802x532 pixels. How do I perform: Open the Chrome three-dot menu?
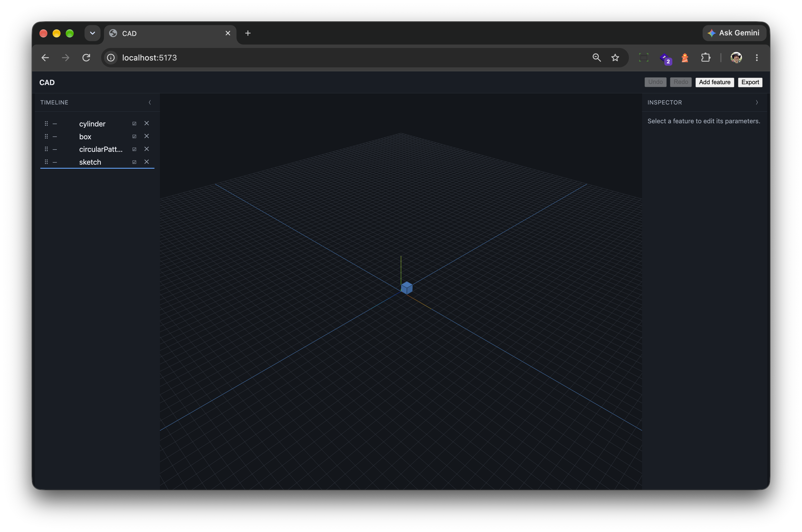(757, 58)
